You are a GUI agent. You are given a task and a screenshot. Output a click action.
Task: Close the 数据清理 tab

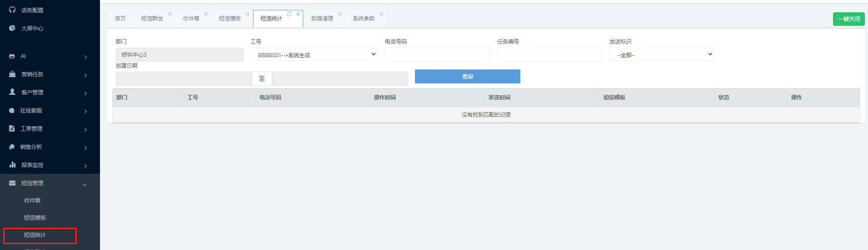(x=340, y=14)
